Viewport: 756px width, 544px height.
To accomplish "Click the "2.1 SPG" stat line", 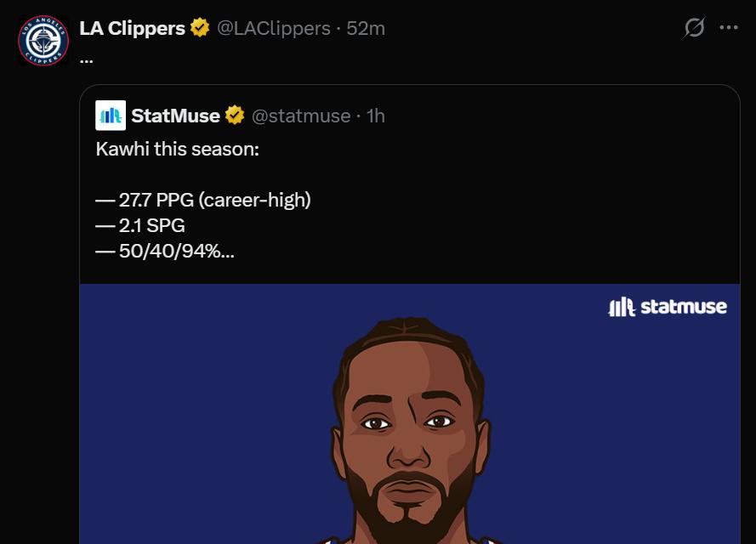I will [151, 226].
